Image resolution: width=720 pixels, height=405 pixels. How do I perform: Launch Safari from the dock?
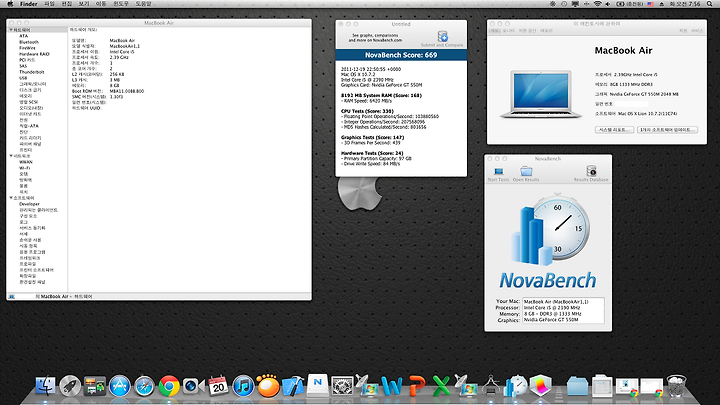[x=144, y=386]
